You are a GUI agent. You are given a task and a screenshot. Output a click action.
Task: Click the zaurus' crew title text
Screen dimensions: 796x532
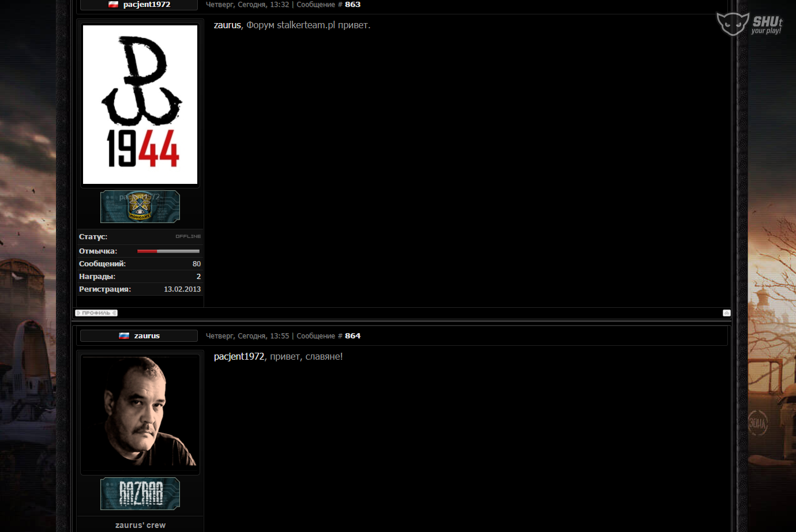(x=140, y=525)
